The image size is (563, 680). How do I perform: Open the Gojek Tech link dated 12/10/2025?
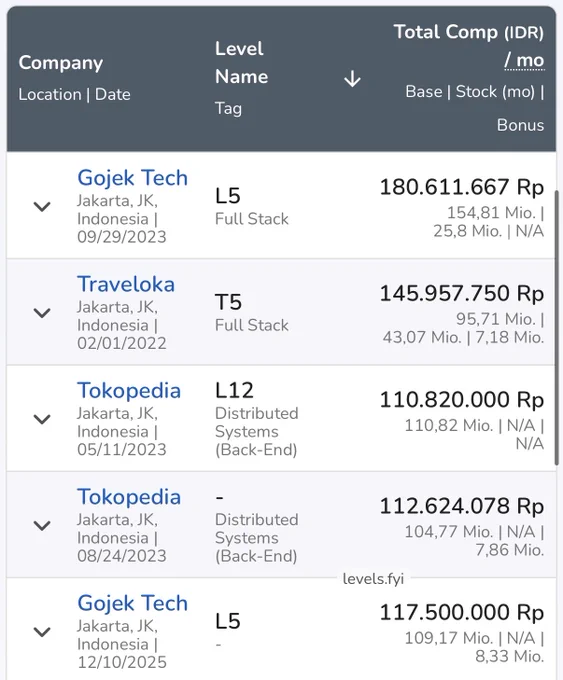132,603
